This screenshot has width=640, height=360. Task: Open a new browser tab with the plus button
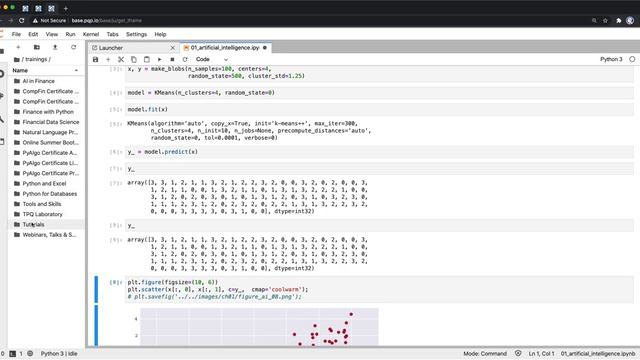66,8
